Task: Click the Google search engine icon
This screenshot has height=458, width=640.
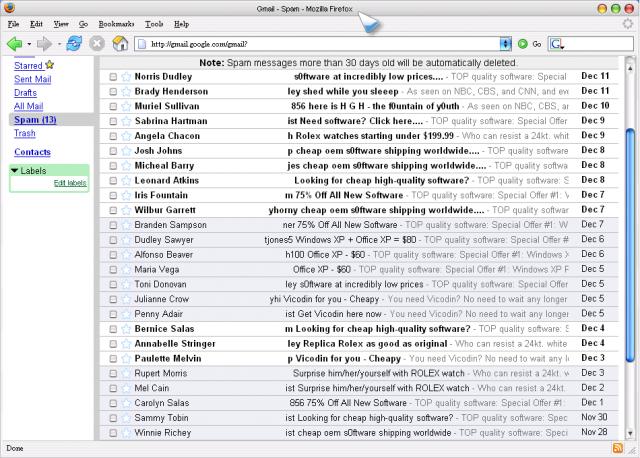Action: 556,44
